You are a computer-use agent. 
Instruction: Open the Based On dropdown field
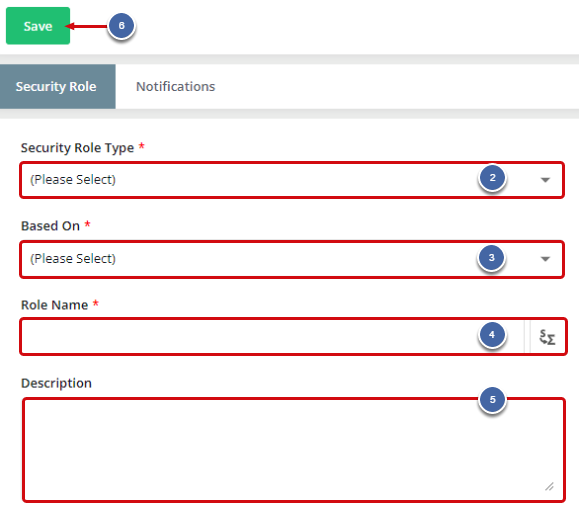pos(292,259)
